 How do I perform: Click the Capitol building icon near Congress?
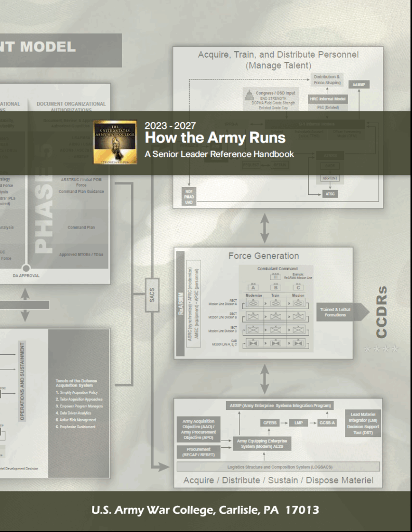pyautogui.click(x=249, y=96)
